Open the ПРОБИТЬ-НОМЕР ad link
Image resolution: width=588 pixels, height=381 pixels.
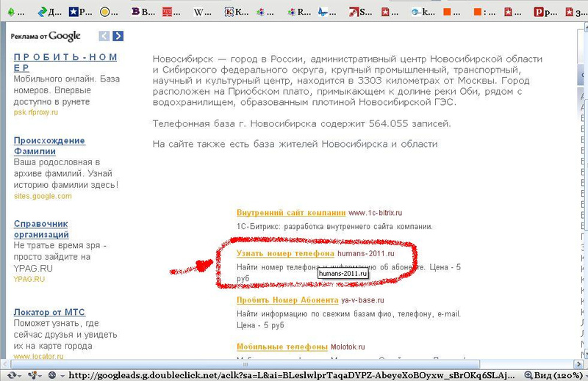pos(65,62)
